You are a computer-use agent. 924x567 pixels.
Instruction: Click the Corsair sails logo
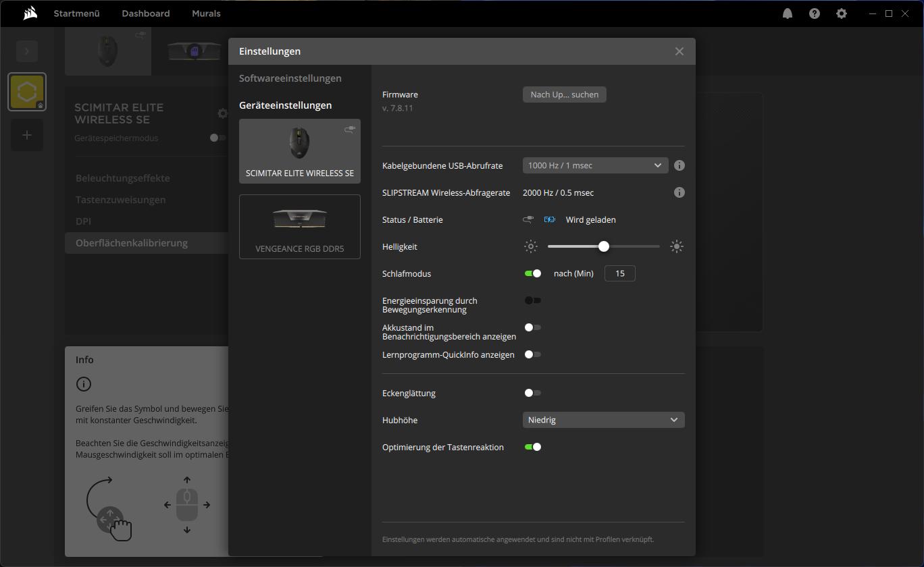(x=30, y=13)
